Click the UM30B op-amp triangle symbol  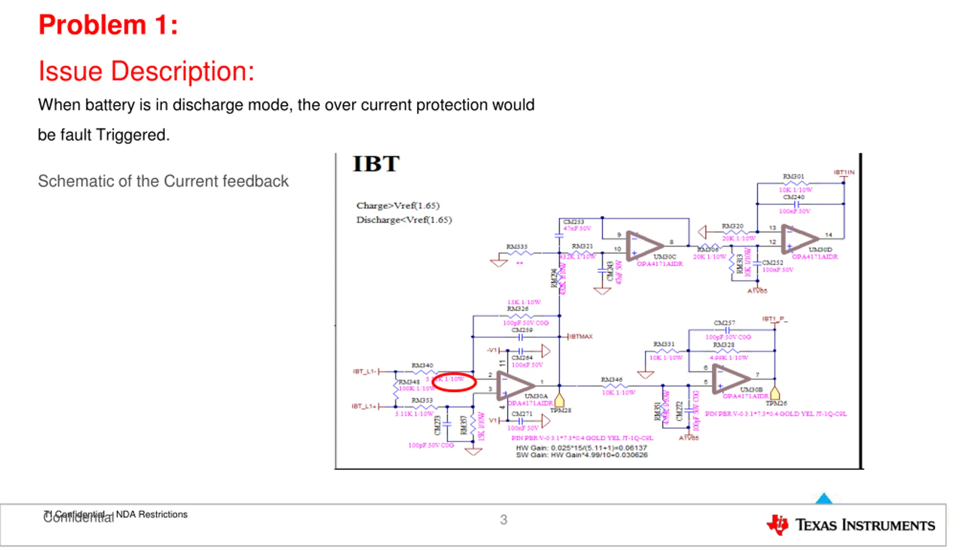730,379
